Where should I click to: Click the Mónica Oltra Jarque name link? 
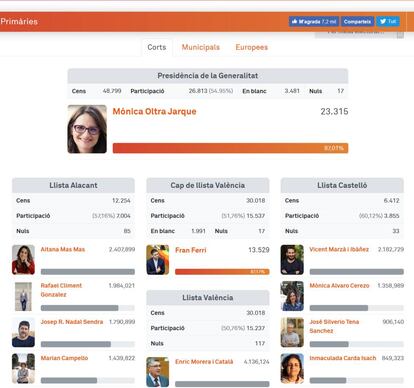(x=154, y=111)
